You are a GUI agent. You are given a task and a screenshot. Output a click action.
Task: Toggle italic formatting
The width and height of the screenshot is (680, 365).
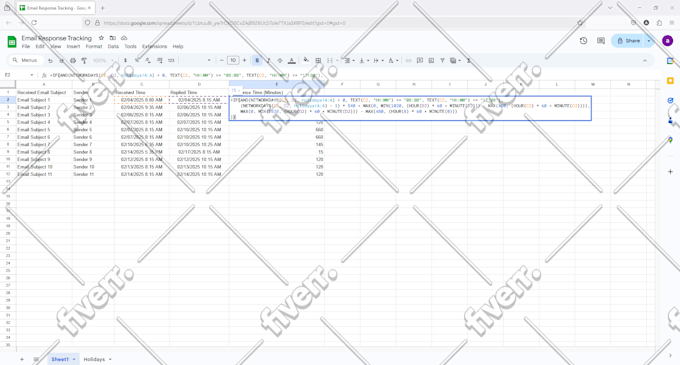coord(268,61)
